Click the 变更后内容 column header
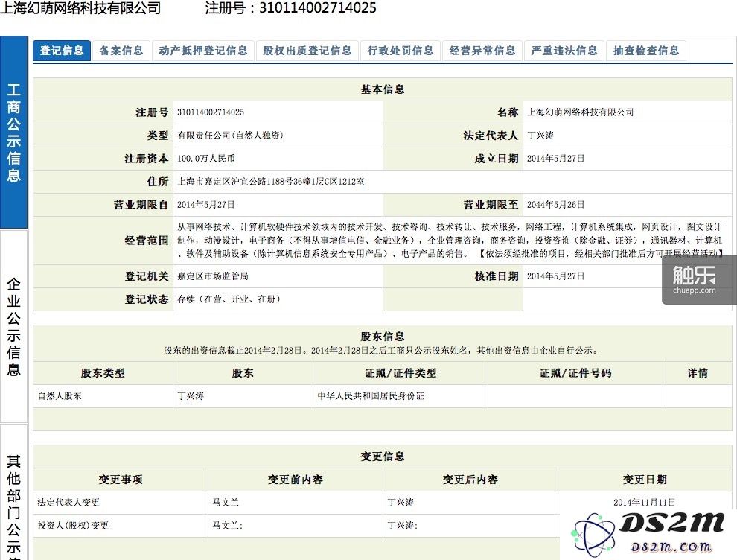The image size is (737, 560). click(470, 479)
